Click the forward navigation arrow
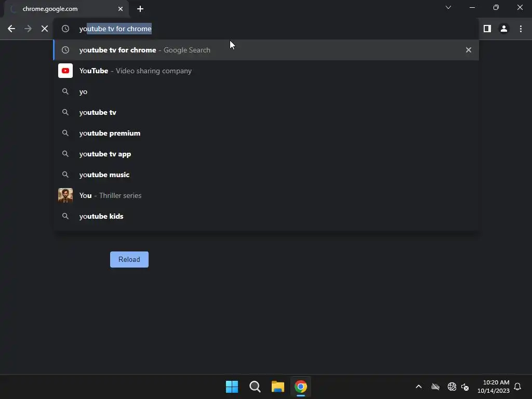The height and width of the screenshot is (399, 532). pyautogui.click(x=28, y=29)
